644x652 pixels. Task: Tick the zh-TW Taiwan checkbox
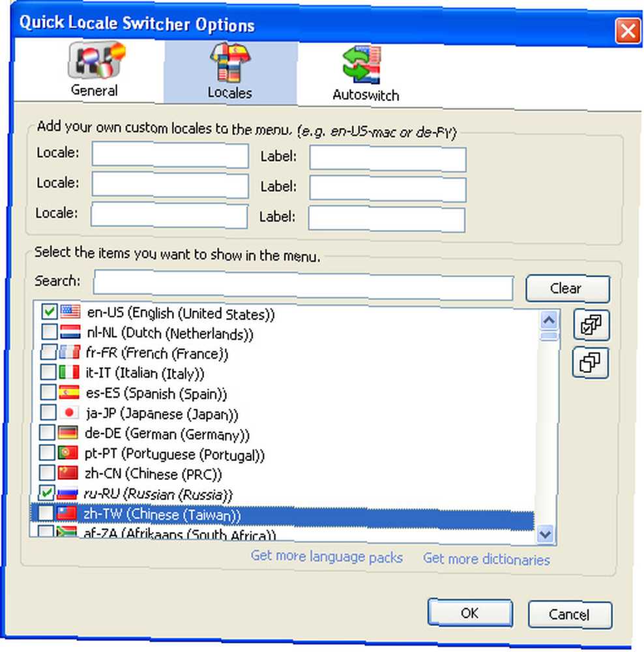click(46, 513)
